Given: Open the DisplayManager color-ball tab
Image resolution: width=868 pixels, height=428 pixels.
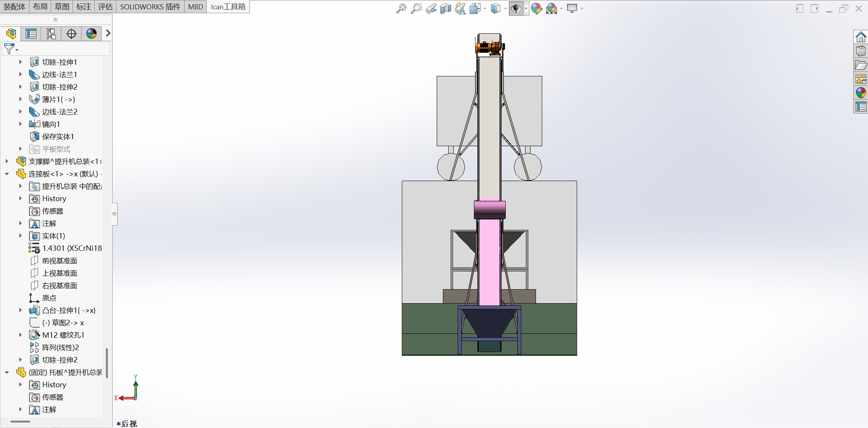Looking at the screenshot, I should coord(92,34).
